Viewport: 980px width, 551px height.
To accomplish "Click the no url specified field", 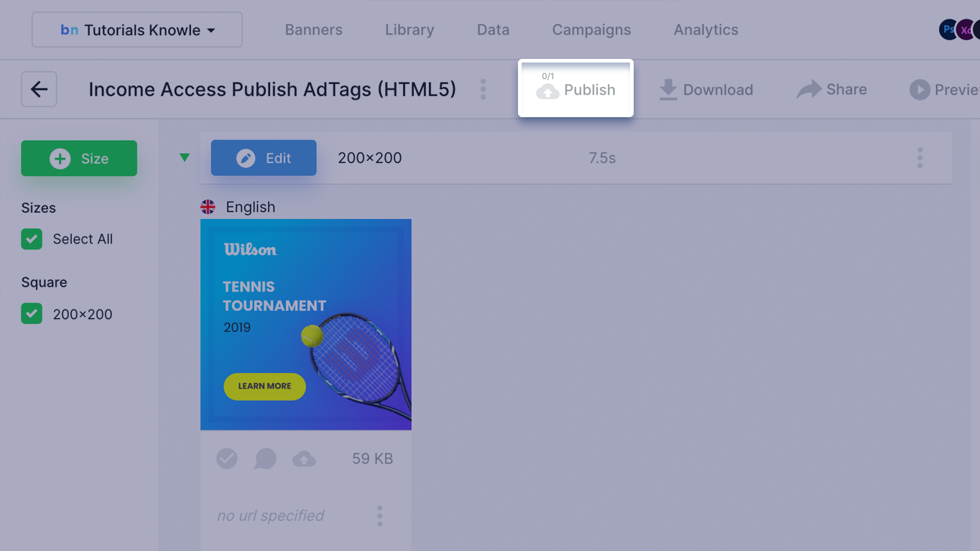I will (270, 516).
